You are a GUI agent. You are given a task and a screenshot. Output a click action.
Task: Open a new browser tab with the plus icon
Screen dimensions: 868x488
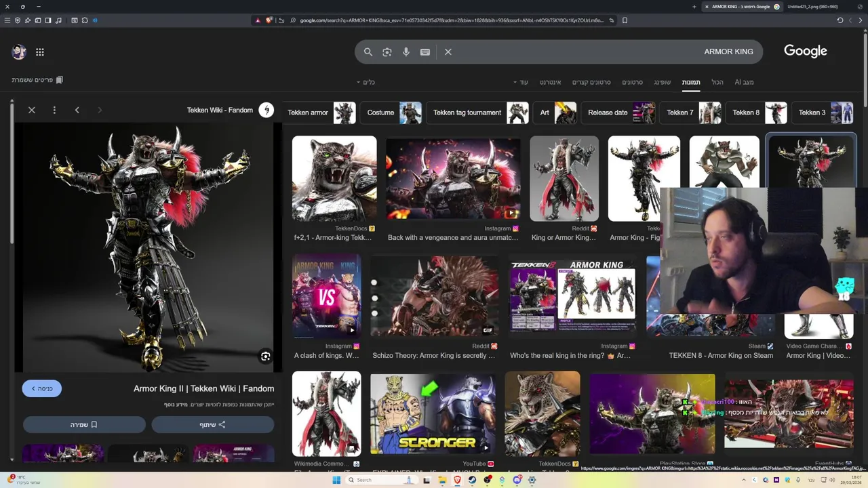694,7
